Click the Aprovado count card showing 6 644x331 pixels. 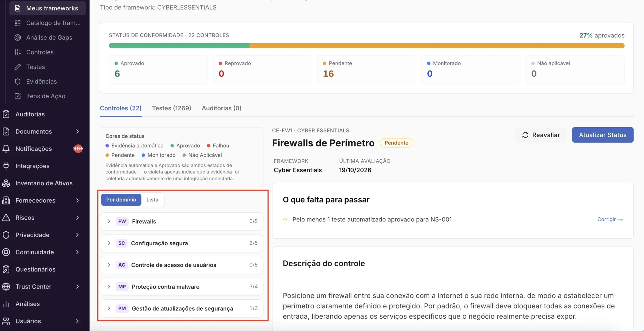click(x=158, y=70)
